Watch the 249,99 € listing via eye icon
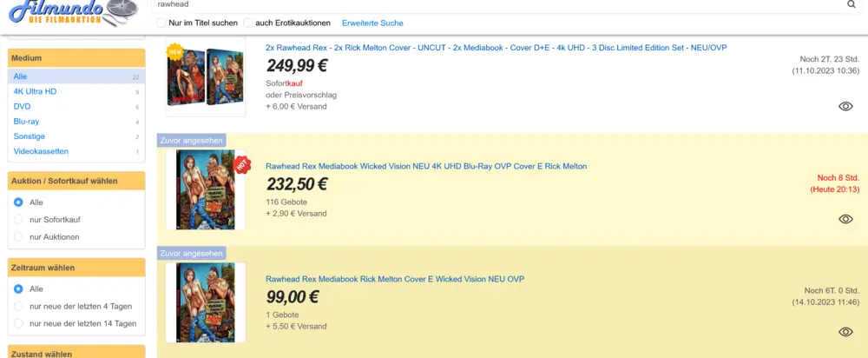This screenshot has width=868, height=358. [x=845, y=106]
